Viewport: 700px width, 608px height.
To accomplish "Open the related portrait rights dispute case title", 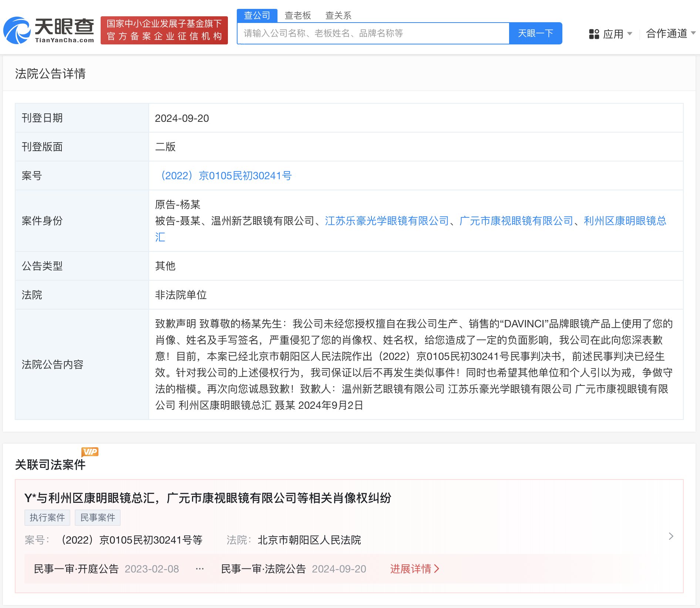I will point(208,498).
